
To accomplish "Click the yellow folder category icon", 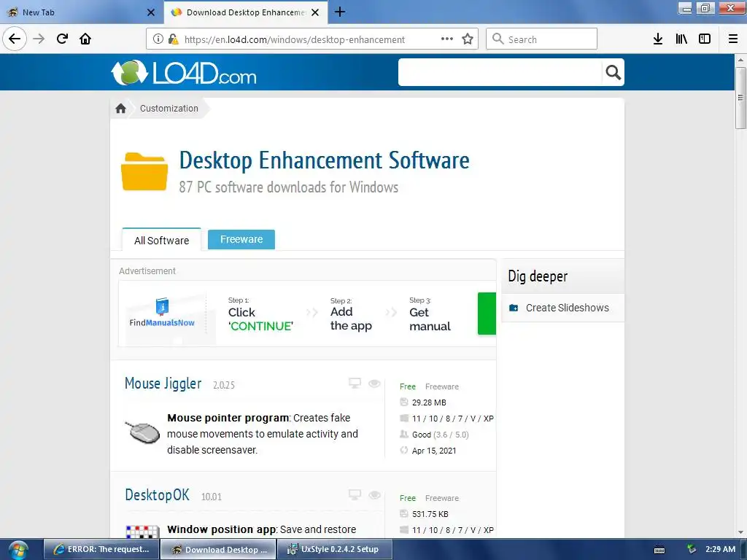I will pyautogui.click(x=144, y=171).
